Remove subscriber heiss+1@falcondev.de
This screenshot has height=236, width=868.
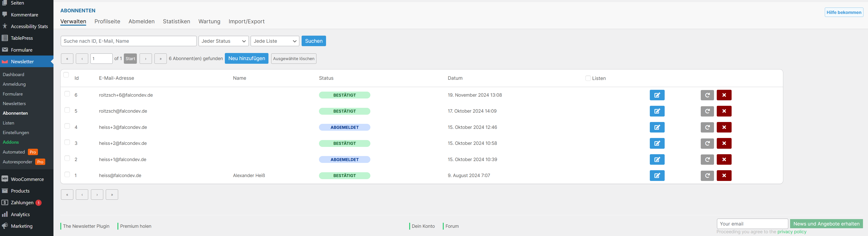coord(724,159)
